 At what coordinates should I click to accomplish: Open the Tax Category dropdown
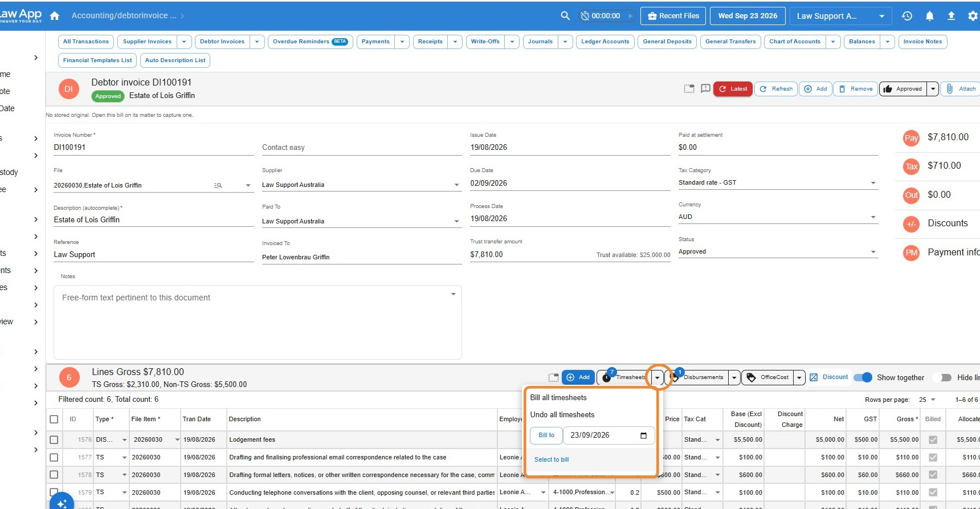tap(778, 183)
